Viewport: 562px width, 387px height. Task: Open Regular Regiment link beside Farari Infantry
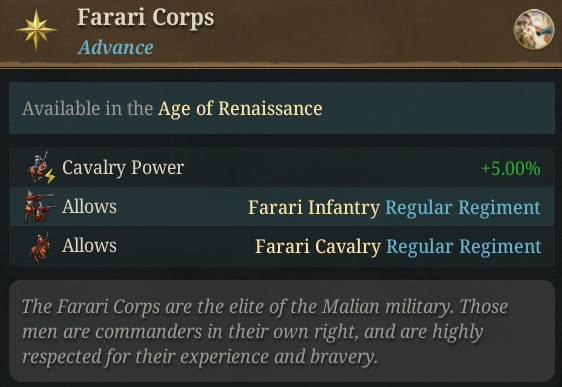463,207
